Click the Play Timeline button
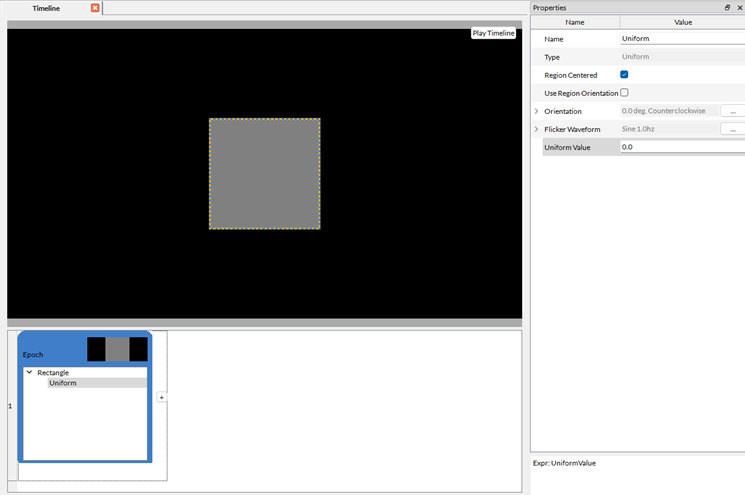 click(x=493, y=33)
